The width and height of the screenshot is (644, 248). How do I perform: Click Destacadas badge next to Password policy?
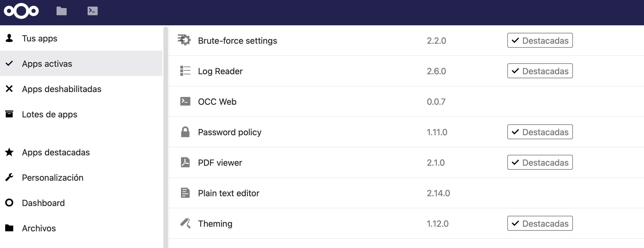[540, 132]
